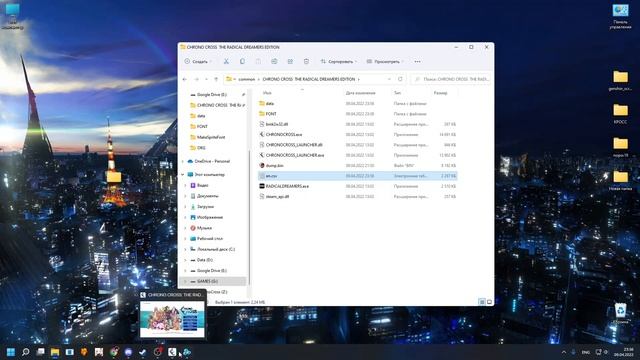Expand the Документы (Documents) tree node
Image resolution: width=640 pixels, height=360 pixels.
pyautogui.click(x=185, y=196)
